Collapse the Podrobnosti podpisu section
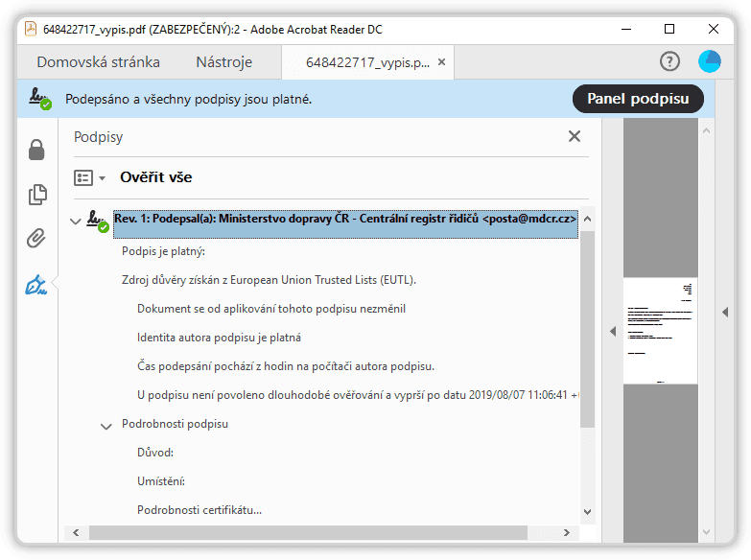This screenshot has height=560, width=751. point(106,426)
